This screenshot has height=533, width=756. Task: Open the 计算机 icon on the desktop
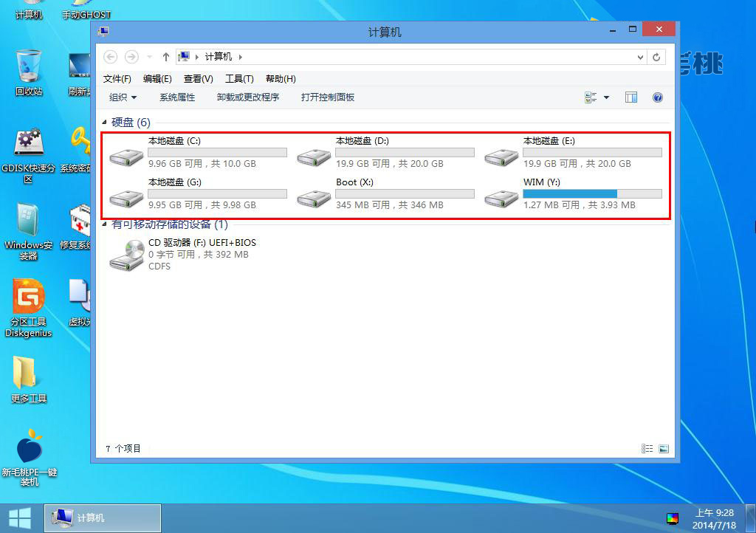(29, 10)
